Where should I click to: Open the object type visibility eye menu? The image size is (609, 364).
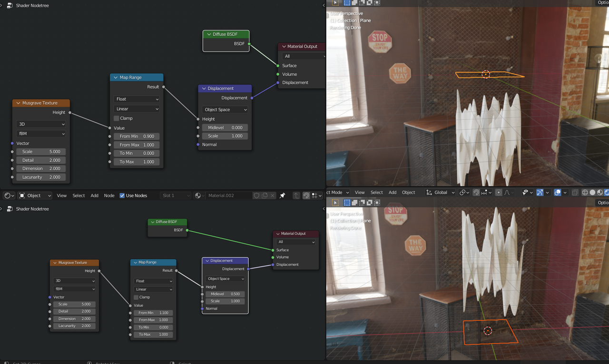(x=527, y=192)
